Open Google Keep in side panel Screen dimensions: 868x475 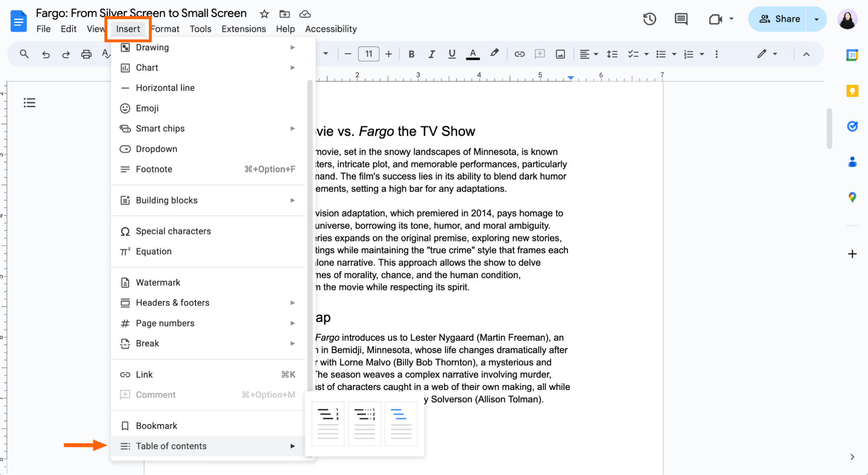click(x=852, y=91)
